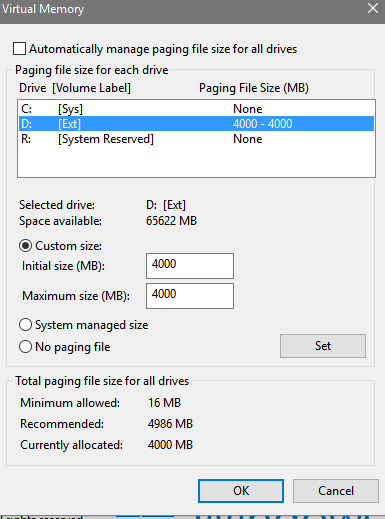Enable automatically manage paging file size checkbox
This screenshot has height=519, width=385.
click(x=19, y=49)
